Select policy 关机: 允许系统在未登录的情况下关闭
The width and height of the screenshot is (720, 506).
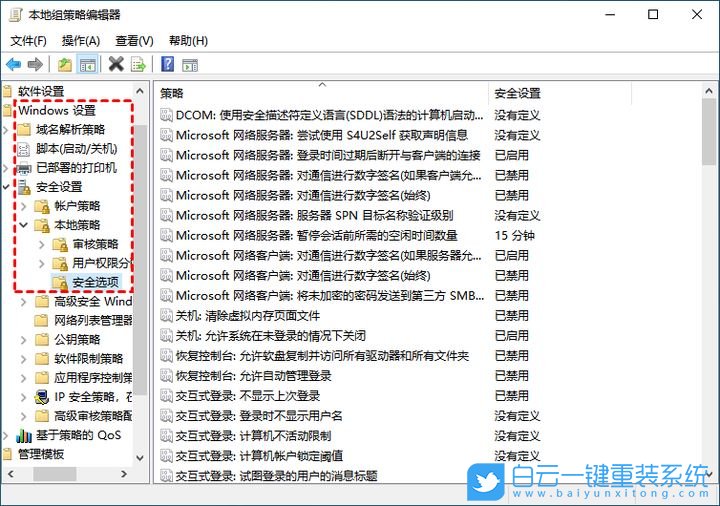[x=270, y=336]
